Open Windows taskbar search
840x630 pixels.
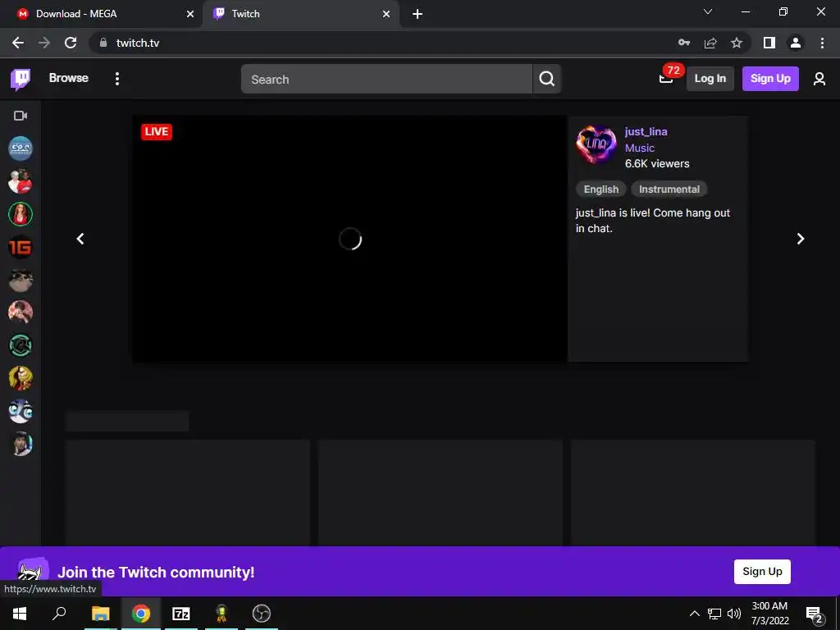pos(59,614)
